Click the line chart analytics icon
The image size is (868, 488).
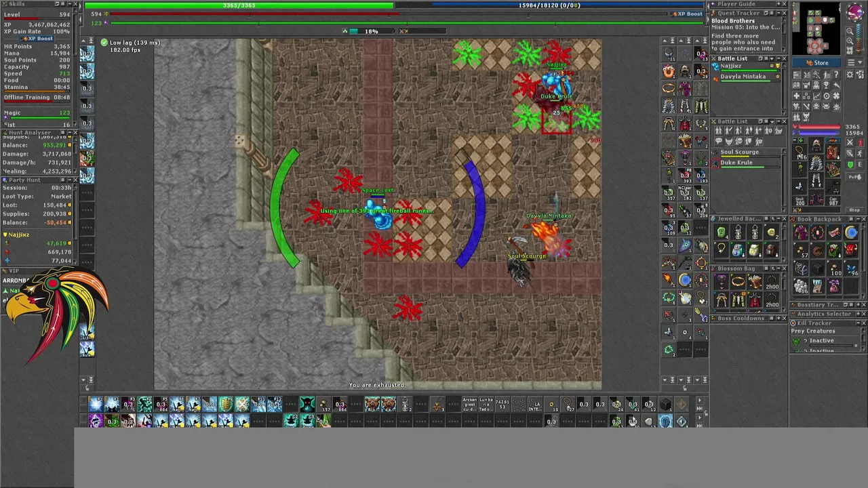click(x=816, y=96)
